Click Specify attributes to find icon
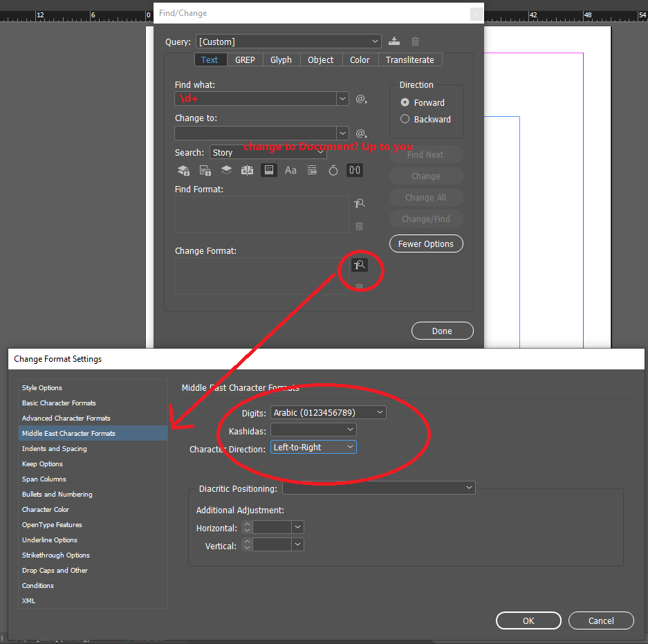 tap(359, 203)
